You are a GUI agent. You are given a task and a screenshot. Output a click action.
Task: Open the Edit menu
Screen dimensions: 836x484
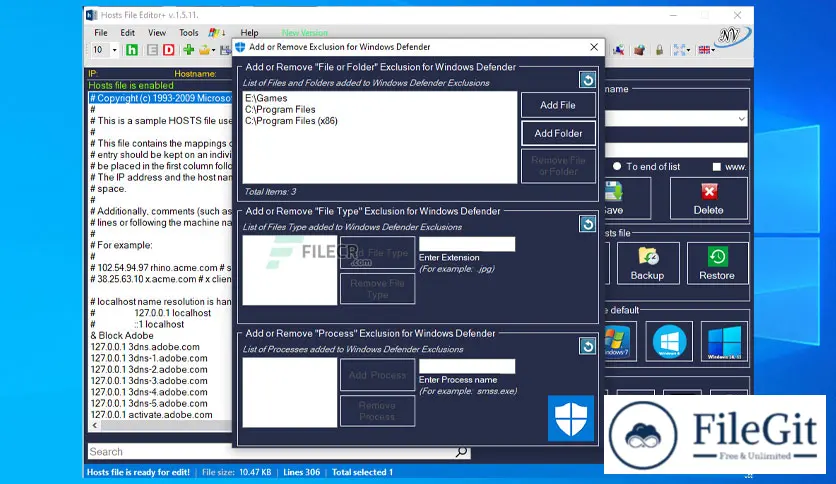pos(127,33)
